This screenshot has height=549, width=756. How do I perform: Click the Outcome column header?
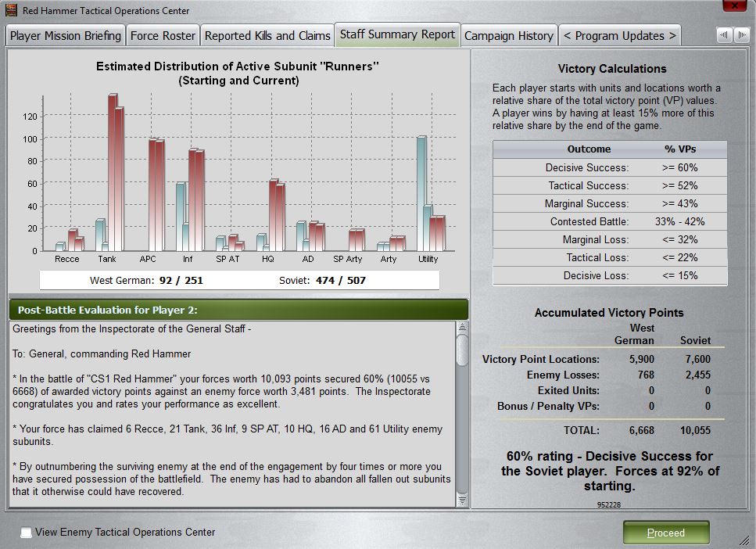589,149
